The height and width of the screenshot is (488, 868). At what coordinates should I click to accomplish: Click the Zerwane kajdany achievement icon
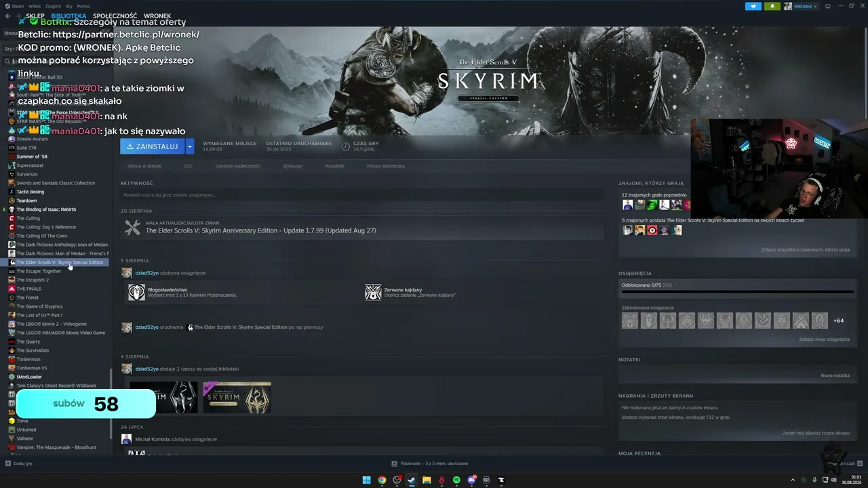pyautogui.click(x=373, y=292)
